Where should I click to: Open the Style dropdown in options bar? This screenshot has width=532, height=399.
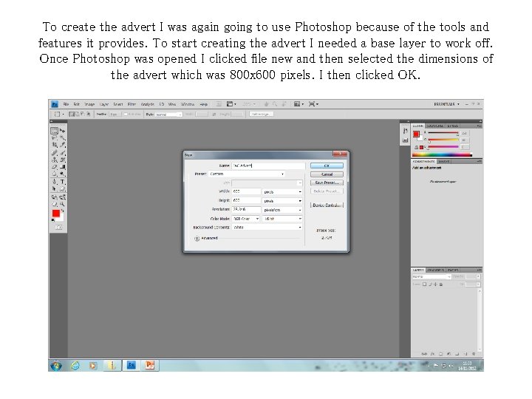tap(168, 115)
